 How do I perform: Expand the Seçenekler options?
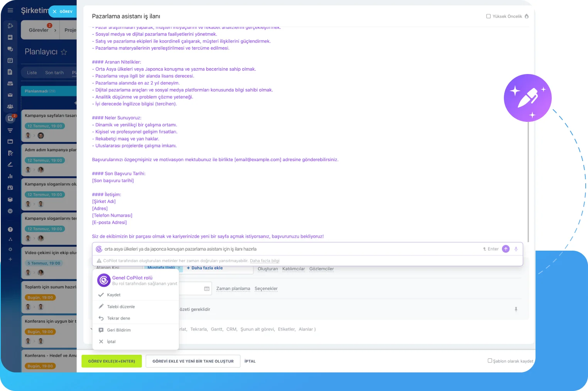pyautogui.click(x=266, y=288)
